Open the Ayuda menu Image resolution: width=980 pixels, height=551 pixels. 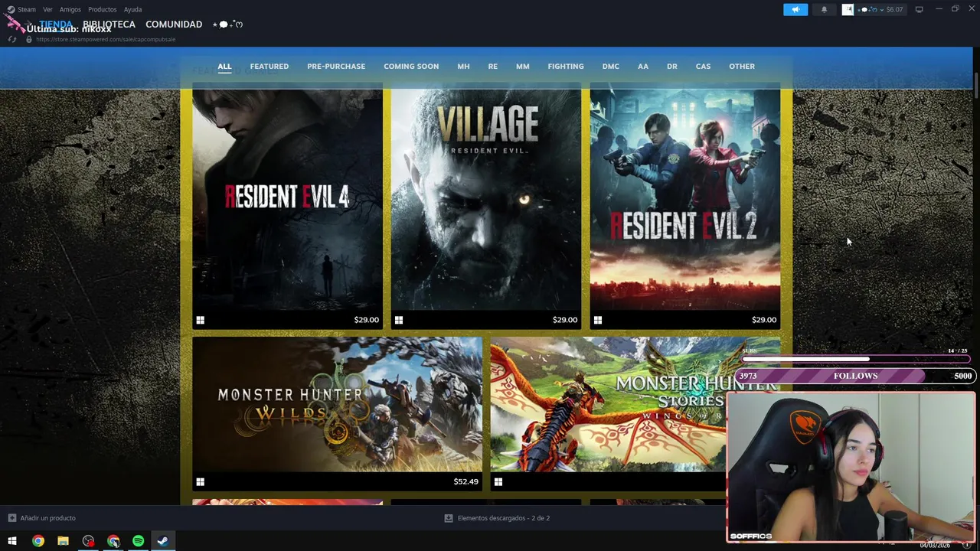tap(133, 9)
